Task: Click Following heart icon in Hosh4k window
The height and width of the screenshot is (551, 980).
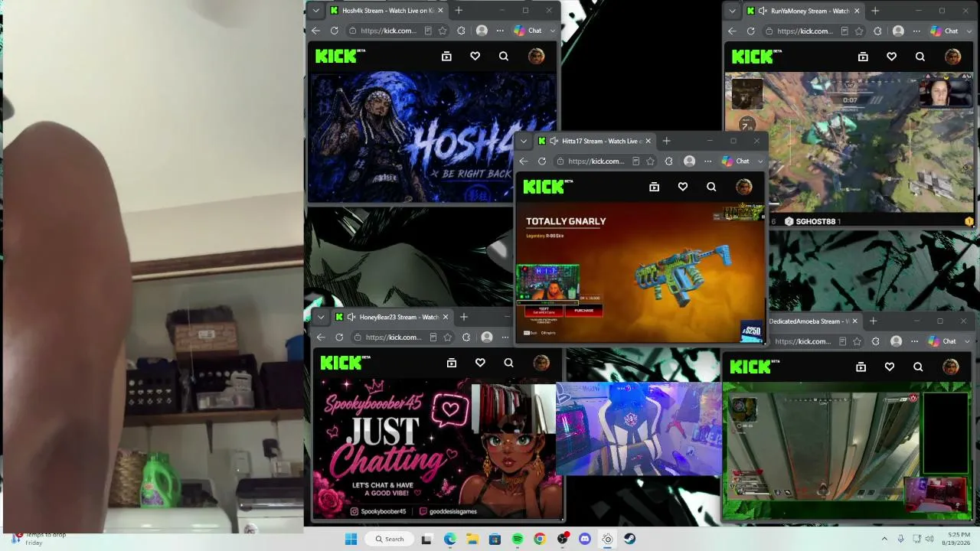Action: coord(475,56)
